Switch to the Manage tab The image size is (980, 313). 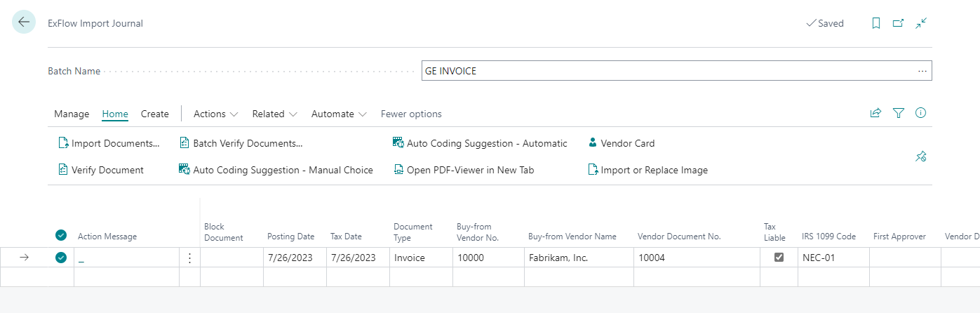pos(72,114)
